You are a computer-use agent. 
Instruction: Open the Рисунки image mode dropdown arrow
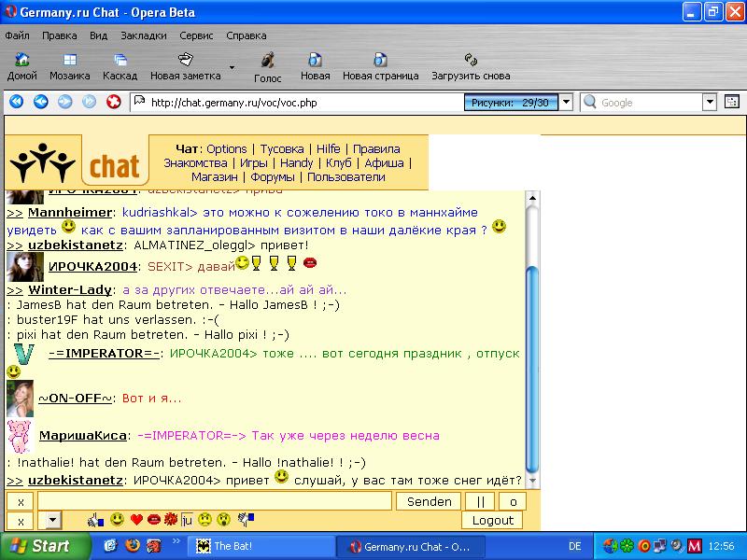566,103
